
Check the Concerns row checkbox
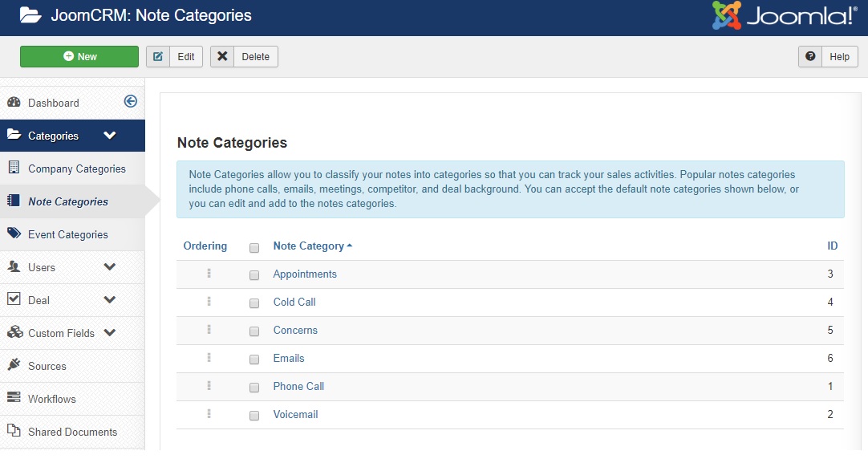pyautogui.click(x=254, y=331)
